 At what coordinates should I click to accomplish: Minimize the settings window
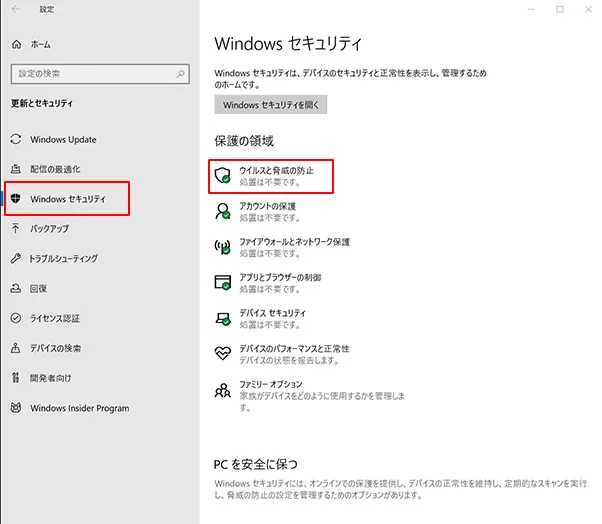[x=531, y=9]
